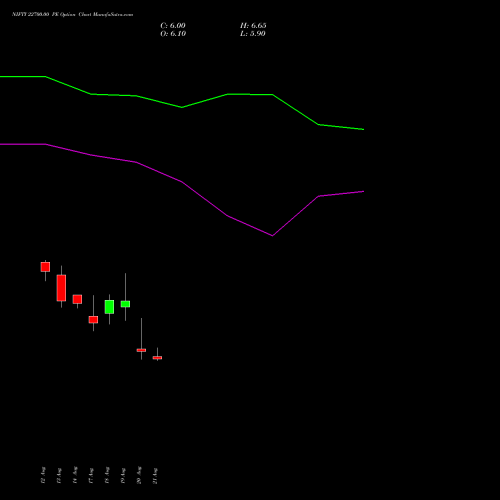500x500 pixels.
Task: Click the '21 Aug' date axis label
Action: [155, 475]
